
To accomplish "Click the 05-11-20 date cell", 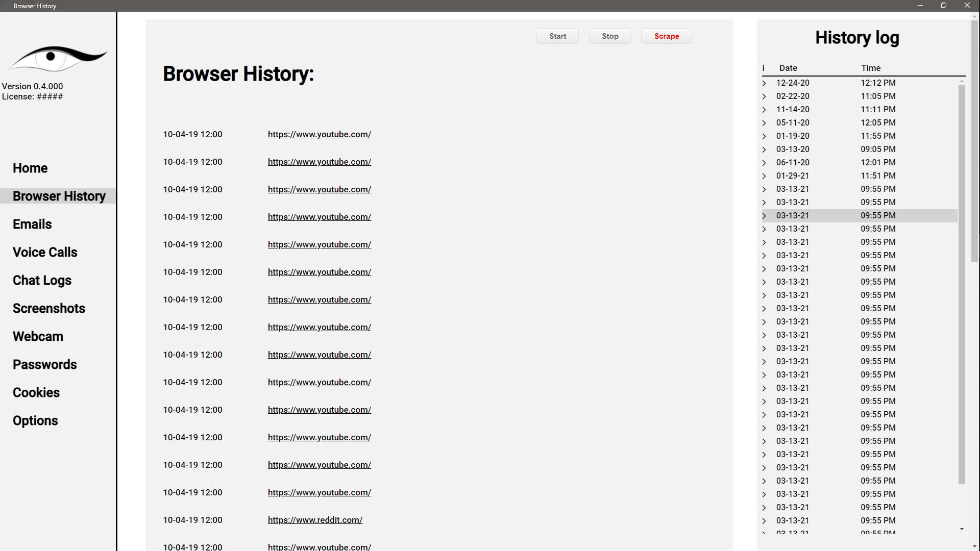I will 793,122.
